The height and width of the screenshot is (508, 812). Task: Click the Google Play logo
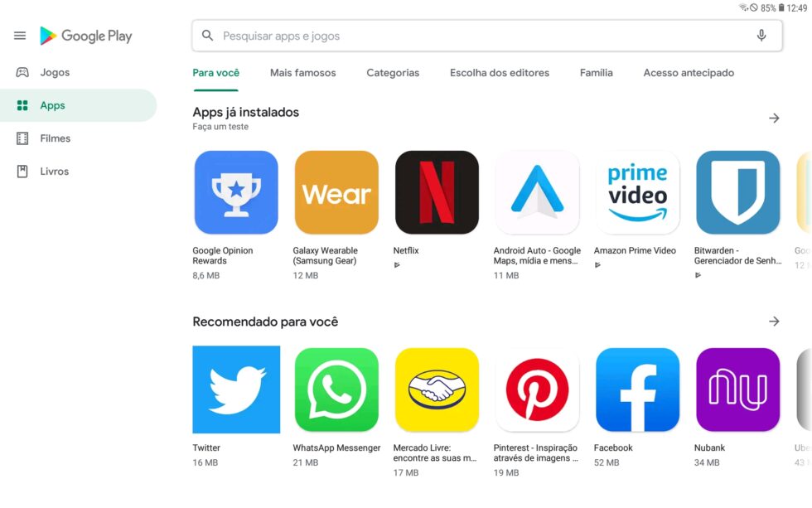tap(86, 36)
